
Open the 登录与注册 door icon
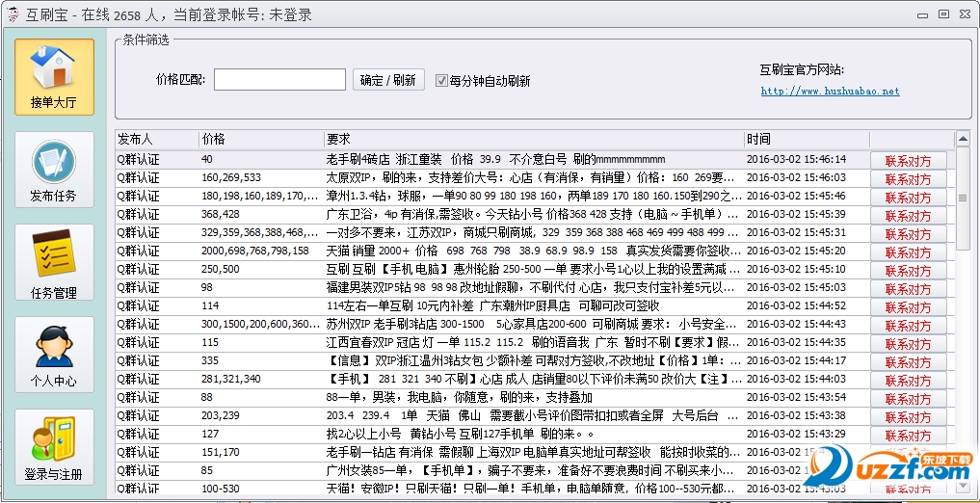[x=54, y=447]
